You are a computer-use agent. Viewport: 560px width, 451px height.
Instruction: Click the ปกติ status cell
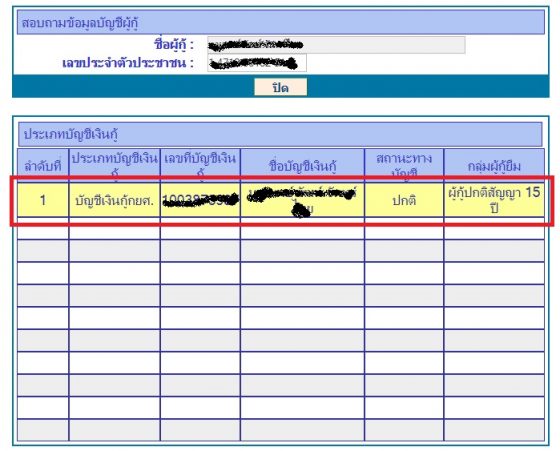[x=404, y=200]
